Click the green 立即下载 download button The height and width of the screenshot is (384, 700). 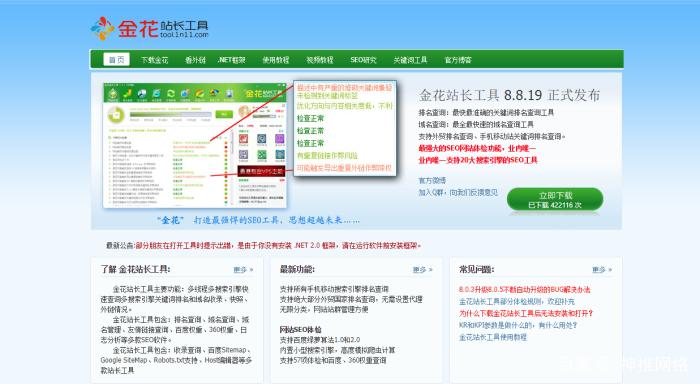(555, 200)
